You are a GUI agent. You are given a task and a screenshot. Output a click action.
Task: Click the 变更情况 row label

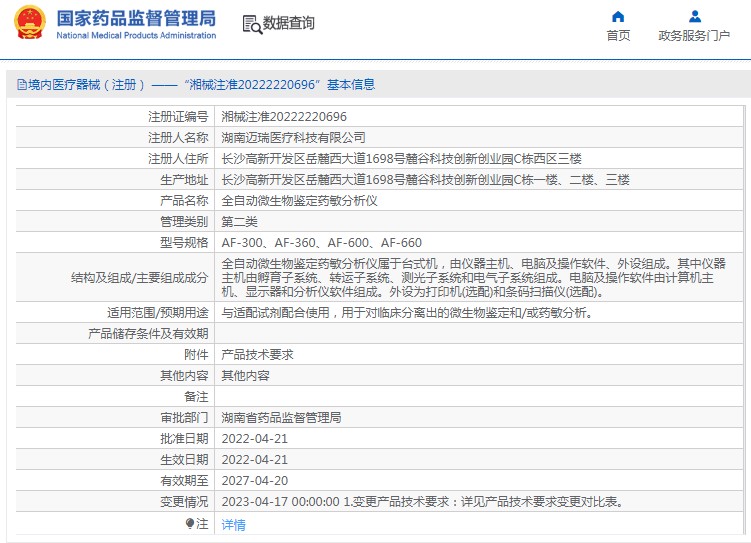point(184,502)
